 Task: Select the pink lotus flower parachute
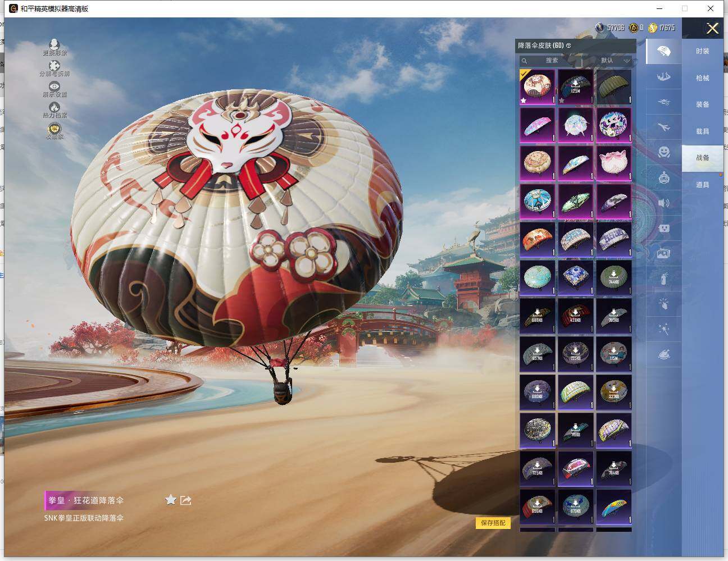[614, 163]
